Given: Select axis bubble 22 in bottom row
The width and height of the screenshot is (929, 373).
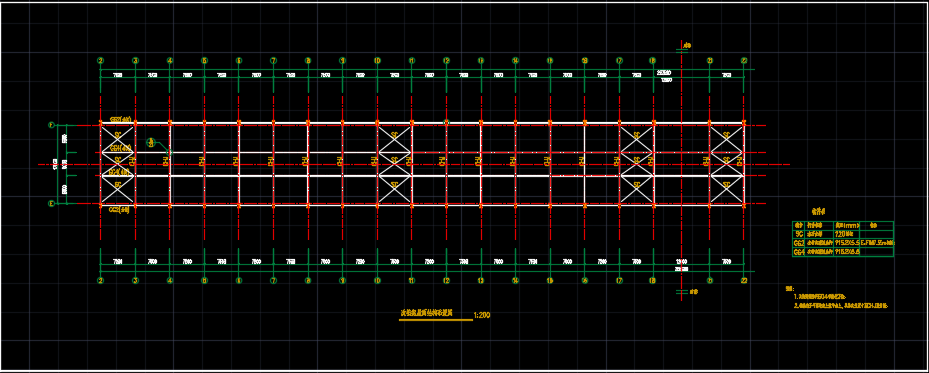Looking at the screenshot, I should pyautogui.click(x=744, y=280).
